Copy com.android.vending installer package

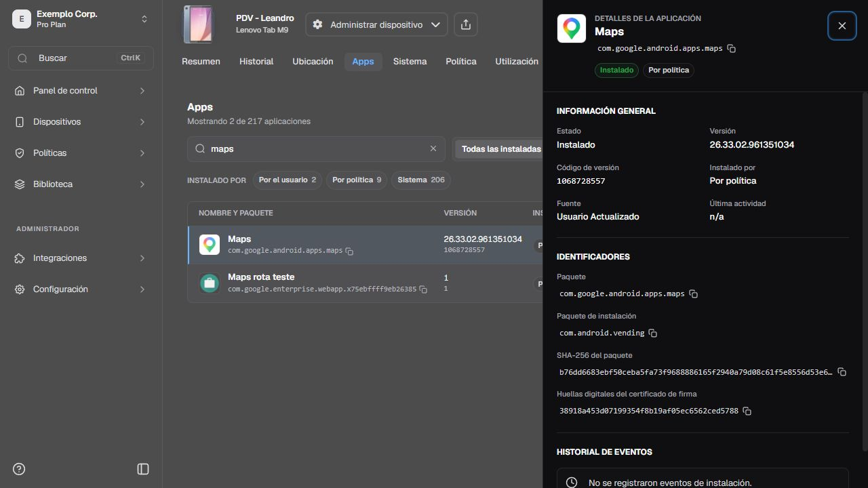[x=652, y=333]
